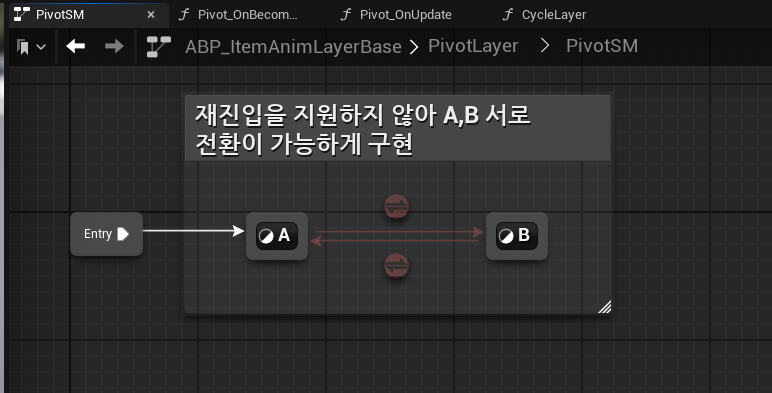Click the function icon on Pivot_OnBecom... tab
The image size is (772, 393).
(184, 14)
